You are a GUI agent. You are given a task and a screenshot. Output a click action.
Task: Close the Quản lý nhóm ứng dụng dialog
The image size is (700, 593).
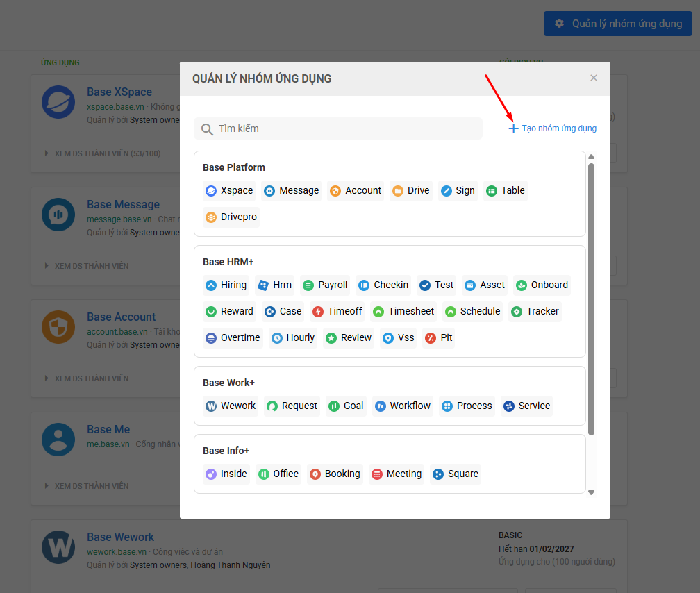click(x=593, y=78)
